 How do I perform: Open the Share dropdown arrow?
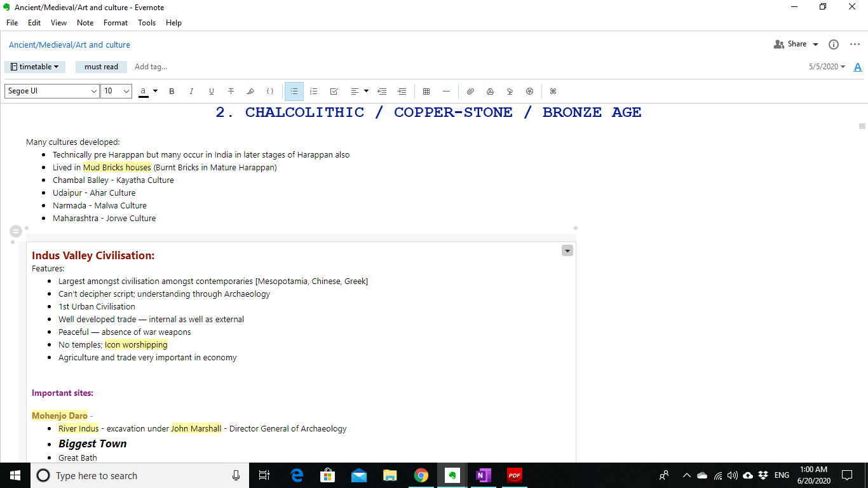pos(815,44)
